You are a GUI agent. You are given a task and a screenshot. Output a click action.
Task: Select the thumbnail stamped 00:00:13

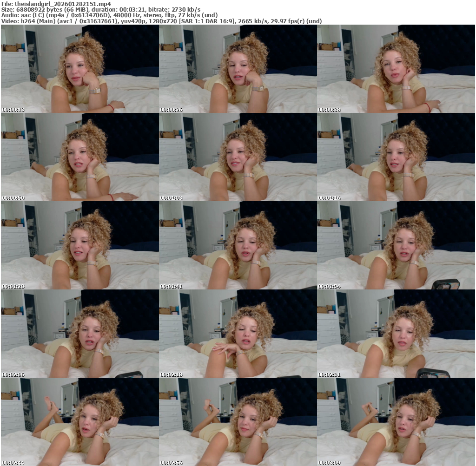point(79,69)
